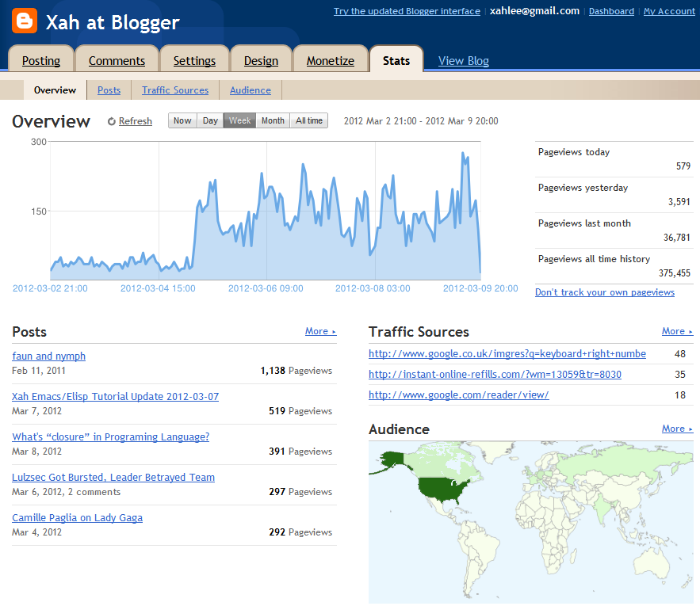Click the pageviews line chart area
This screenshot has height=606, width=700.
[x=266, y=211]
